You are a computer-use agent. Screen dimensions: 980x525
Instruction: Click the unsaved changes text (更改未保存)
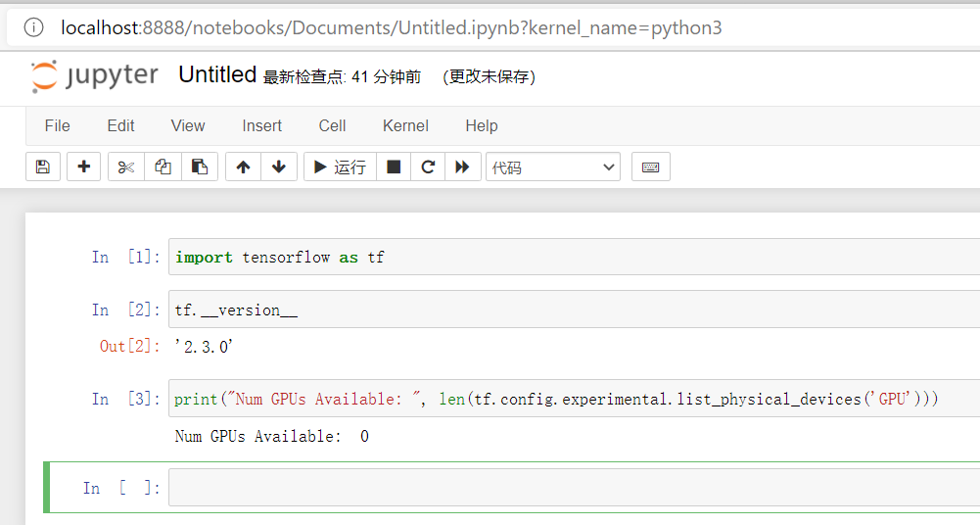pyautogui.click(x=489, y=76)
